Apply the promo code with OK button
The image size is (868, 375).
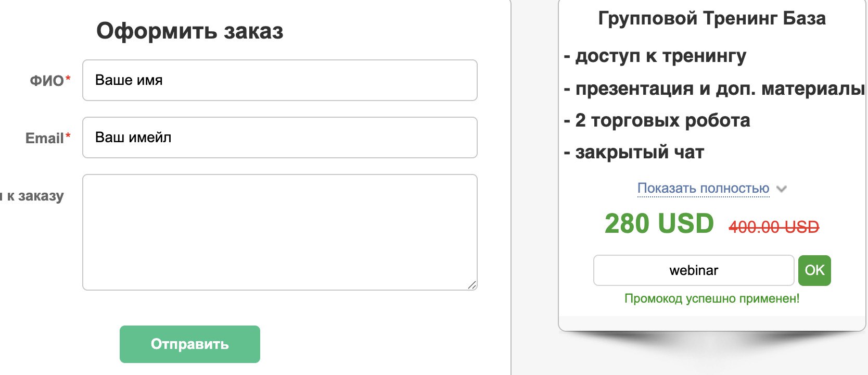point(814,270)
